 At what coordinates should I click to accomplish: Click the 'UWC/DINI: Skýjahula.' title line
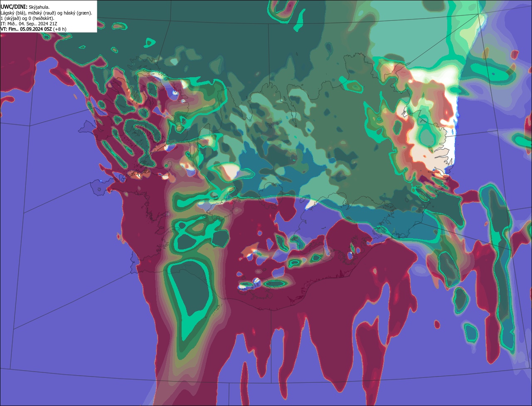pos(25,7)
